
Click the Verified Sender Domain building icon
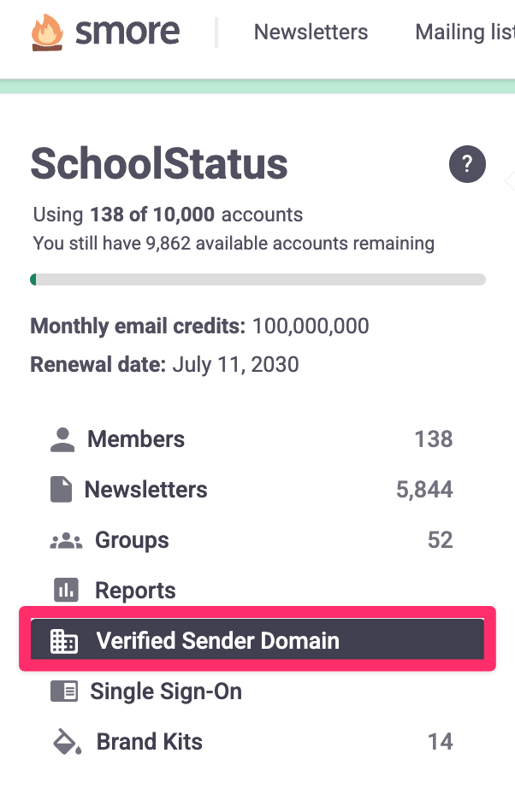coord(64,641)
